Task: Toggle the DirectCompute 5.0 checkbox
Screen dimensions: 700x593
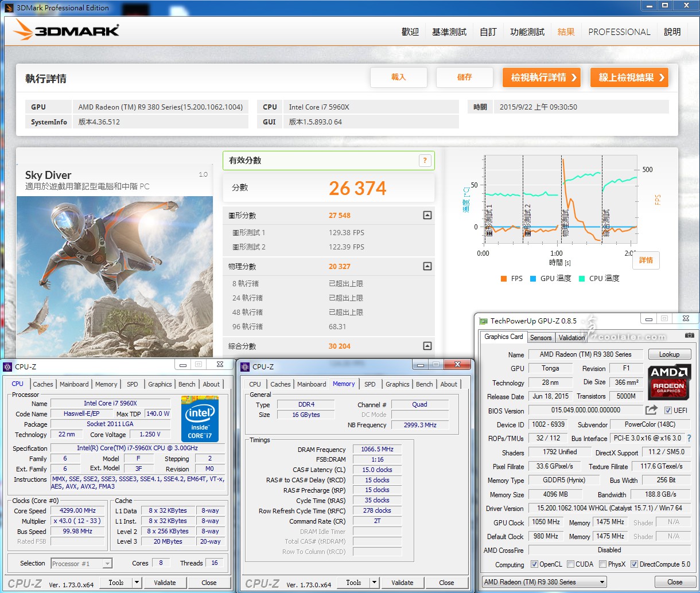Action: coord(634,564)
